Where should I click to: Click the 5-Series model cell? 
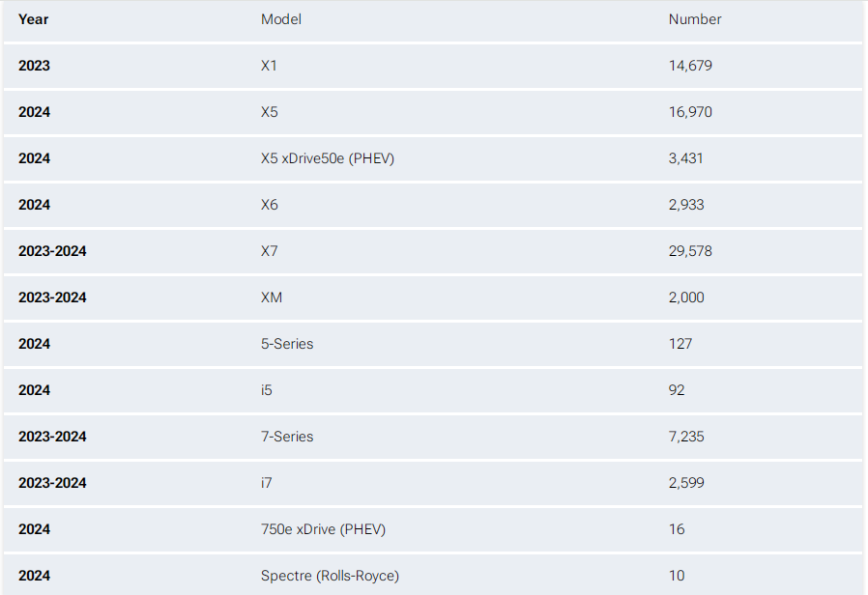287,344
